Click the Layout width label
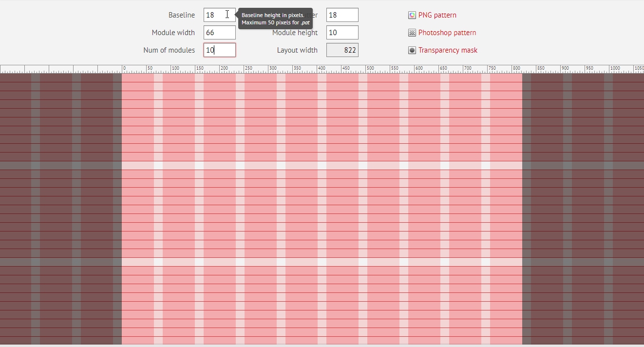Viewport: 644px width, 347px height. (x=297, y=50)
